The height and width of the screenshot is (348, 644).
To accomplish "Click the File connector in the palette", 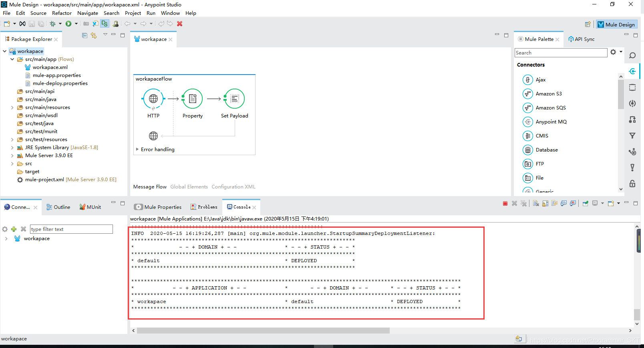I will tap(533, 178).
